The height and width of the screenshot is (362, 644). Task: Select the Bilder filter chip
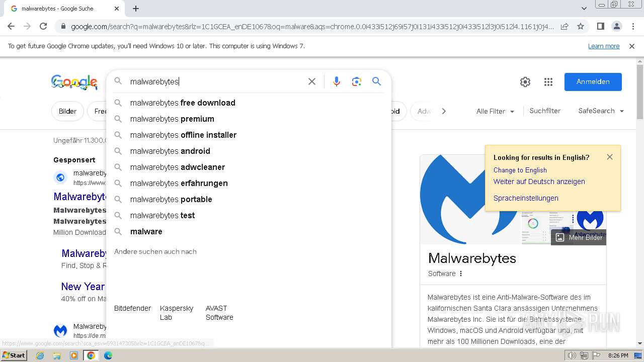click(x=67, y=111)
